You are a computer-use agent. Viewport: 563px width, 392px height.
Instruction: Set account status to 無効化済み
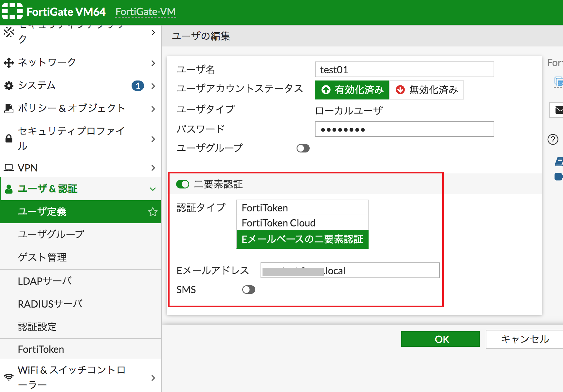[427, 90]
